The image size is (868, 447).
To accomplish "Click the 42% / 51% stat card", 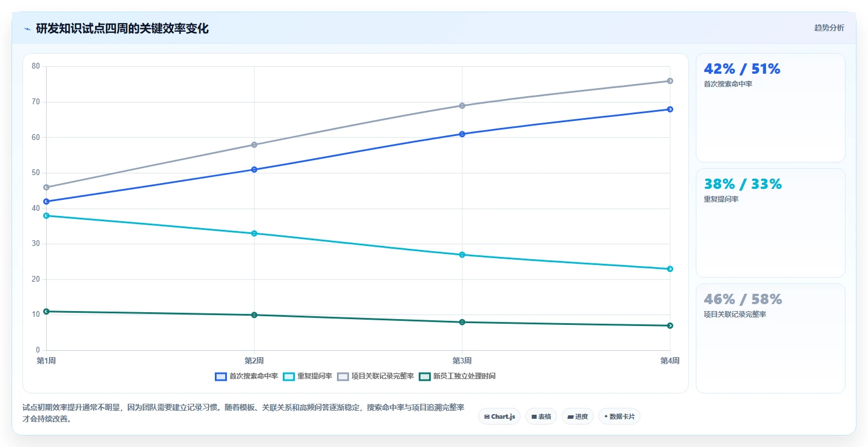I will (x=770, y=108).
